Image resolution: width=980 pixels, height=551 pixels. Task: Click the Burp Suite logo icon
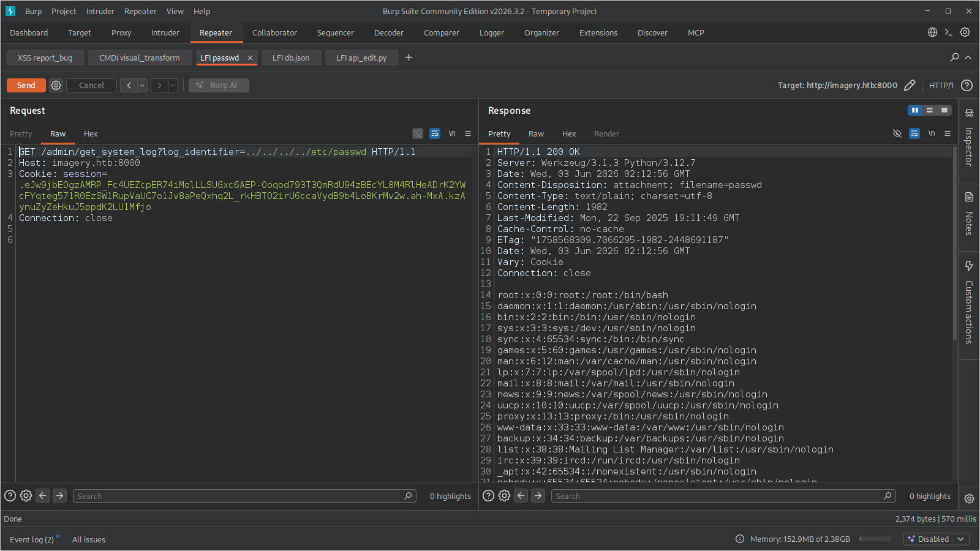[10, 11]
